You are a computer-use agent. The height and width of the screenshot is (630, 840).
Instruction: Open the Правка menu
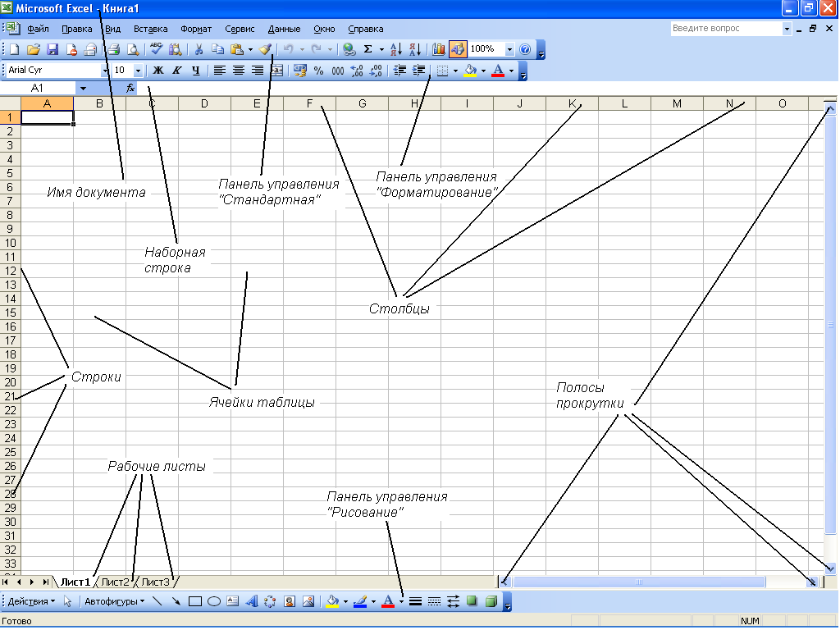tap(76, 29)
